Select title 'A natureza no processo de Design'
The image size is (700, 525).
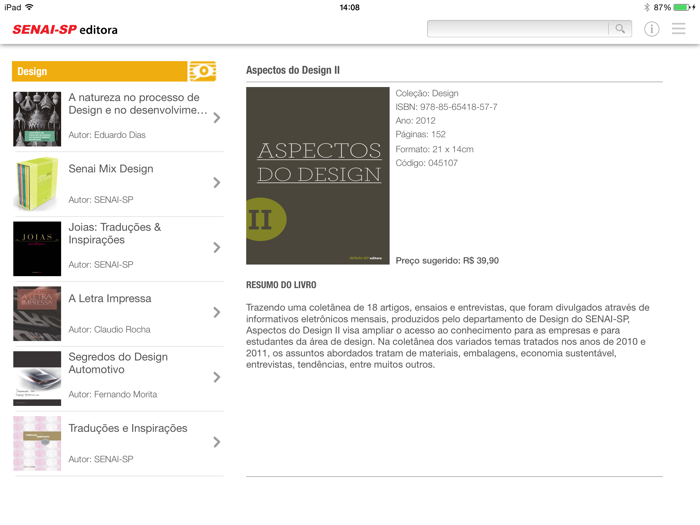(138, 104)
